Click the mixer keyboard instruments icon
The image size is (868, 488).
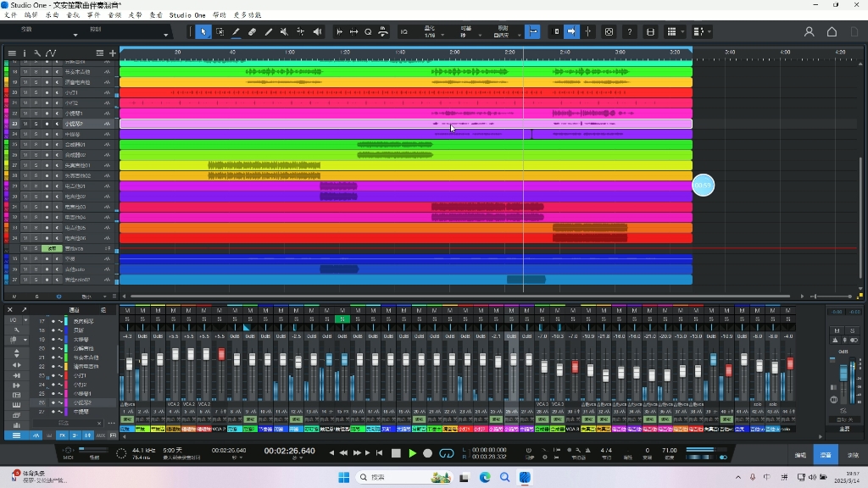coord(17,406)
